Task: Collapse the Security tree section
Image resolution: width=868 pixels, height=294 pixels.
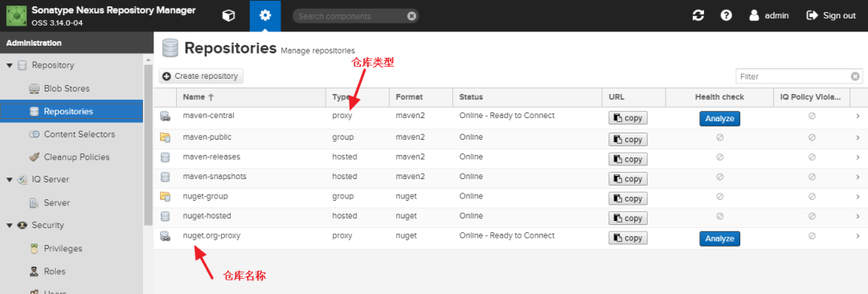Action: click(x=10, y=226)
